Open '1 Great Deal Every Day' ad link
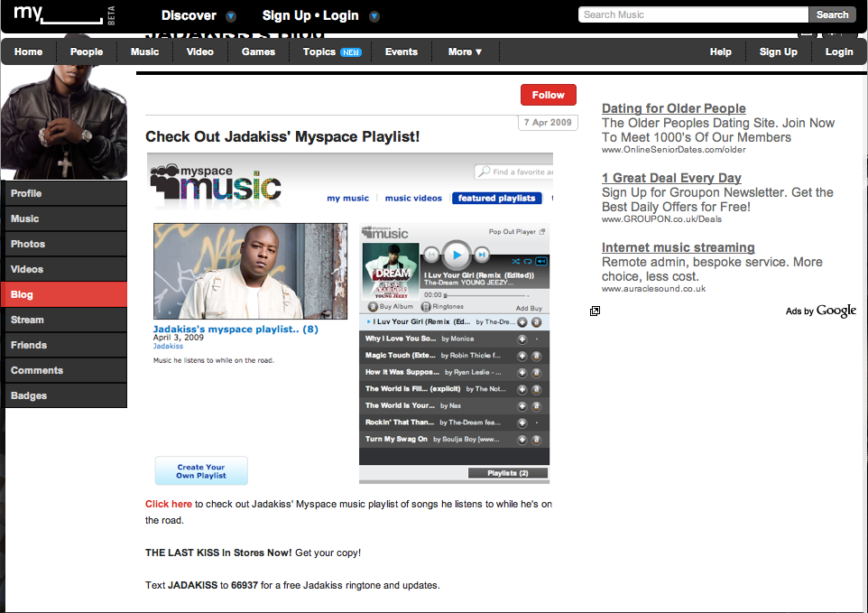The height and width of the screenshot is (613, 868). (671, 179)
